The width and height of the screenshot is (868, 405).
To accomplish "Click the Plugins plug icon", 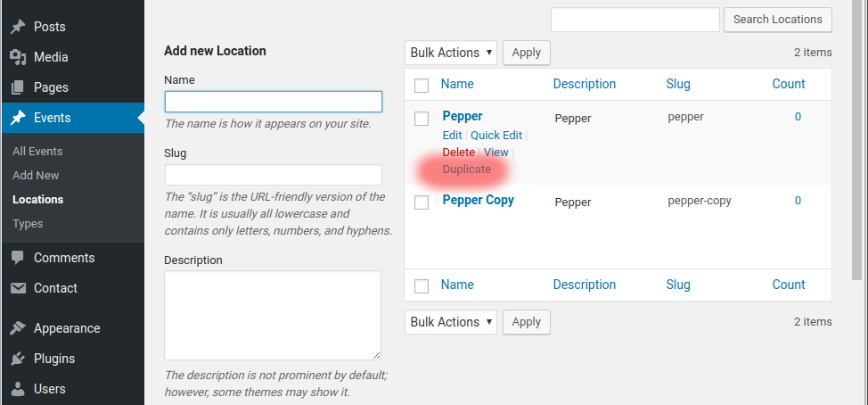I will pos(18,359).
